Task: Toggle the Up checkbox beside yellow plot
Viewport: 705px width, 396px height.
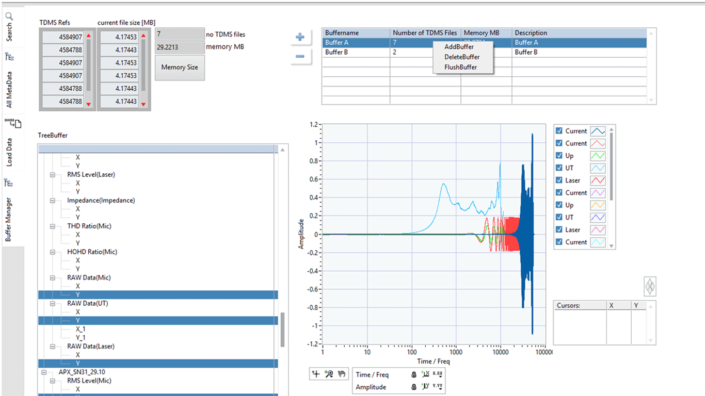Action: pyautogui.click(x=559, y=205)
